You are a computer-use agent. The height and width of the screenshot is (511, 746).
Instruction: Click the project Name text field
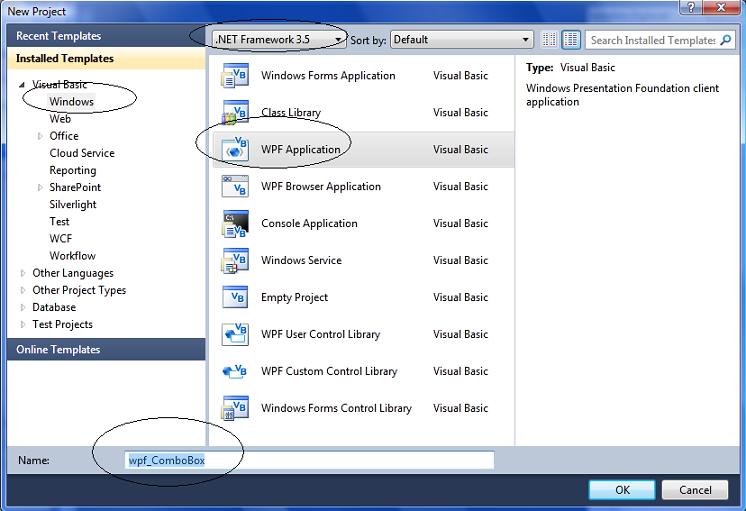[310, 460]
